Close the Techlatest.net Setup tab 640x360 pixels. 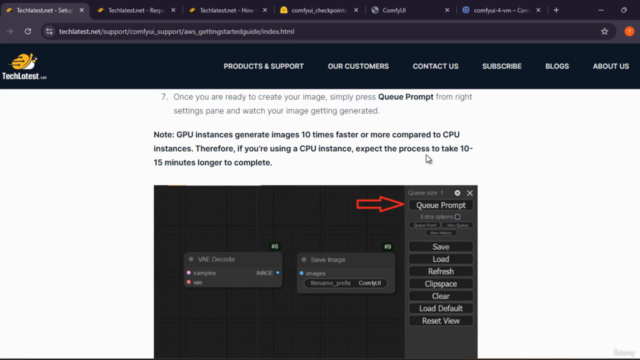82,10
